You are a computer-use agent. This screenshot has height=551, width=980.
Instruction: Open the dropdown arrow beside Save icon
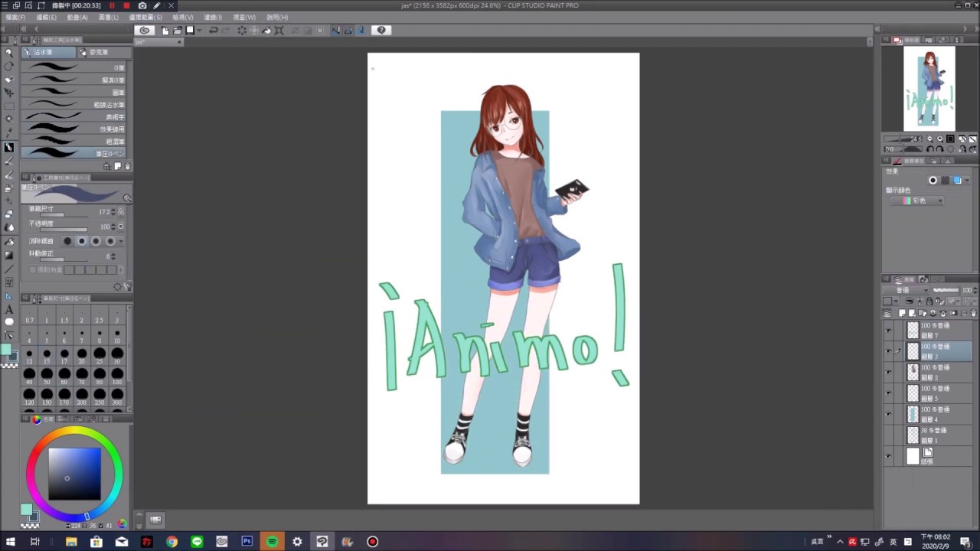(x=199, y=31)
